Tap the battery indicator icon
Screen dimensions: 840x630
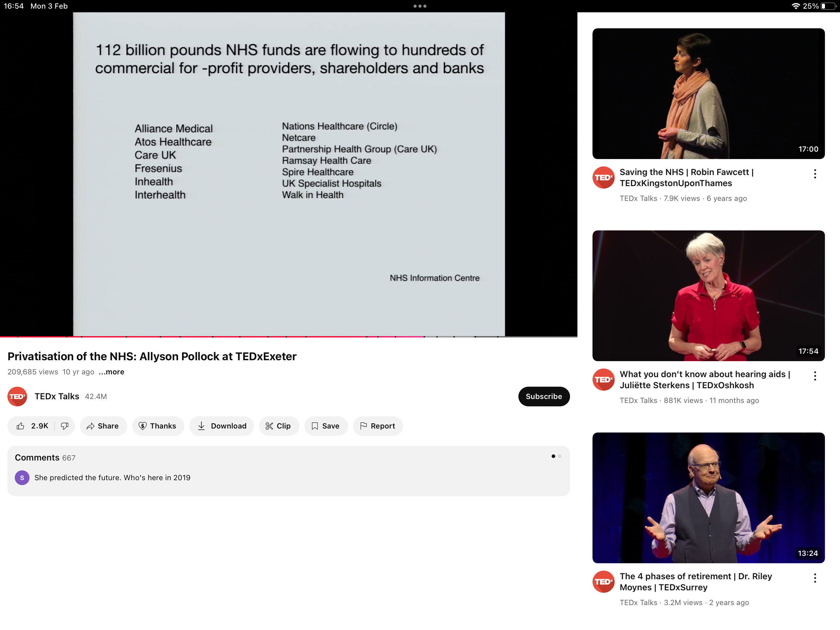coord(828,6)
